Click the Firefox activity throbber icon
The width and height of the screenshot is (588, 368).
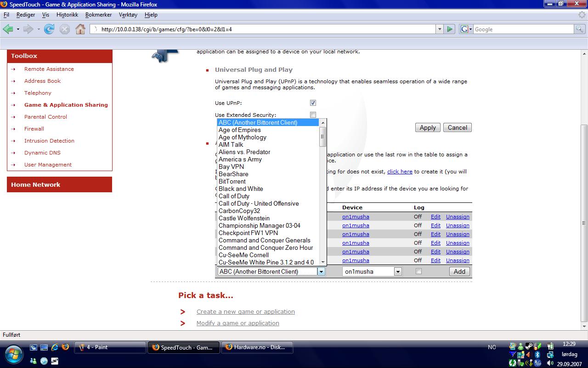pos(582,15)
